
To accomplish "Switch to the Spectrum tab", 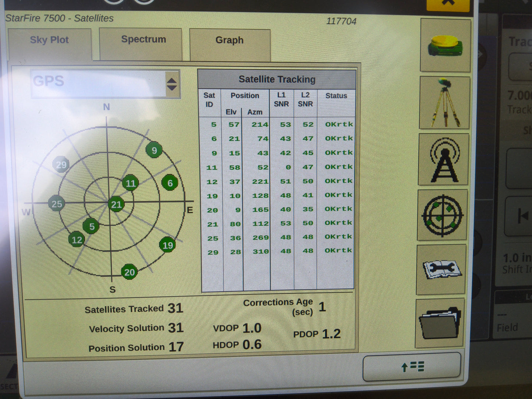I will [x=141, y=44].
